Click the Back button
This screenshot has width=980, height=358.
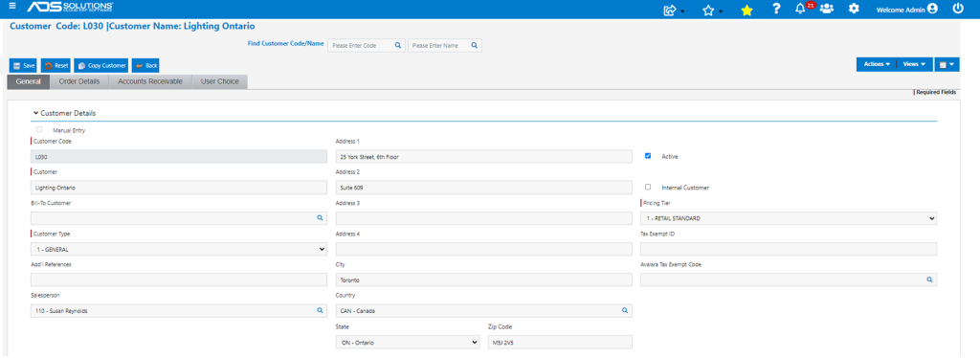tap(145, 65)
